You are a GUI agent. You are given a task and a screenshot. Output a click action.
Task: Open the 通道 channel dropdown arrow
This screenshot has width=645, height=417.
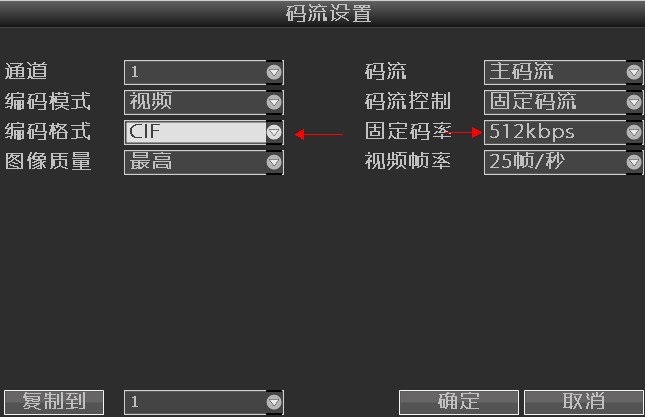[274, 72]
